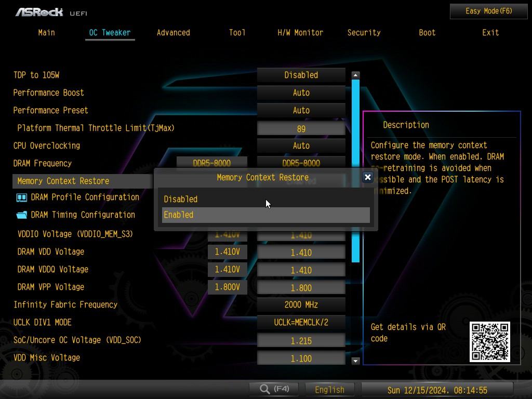
Task: Select the VDD Misc Voltage label
Action: [46, 357]
